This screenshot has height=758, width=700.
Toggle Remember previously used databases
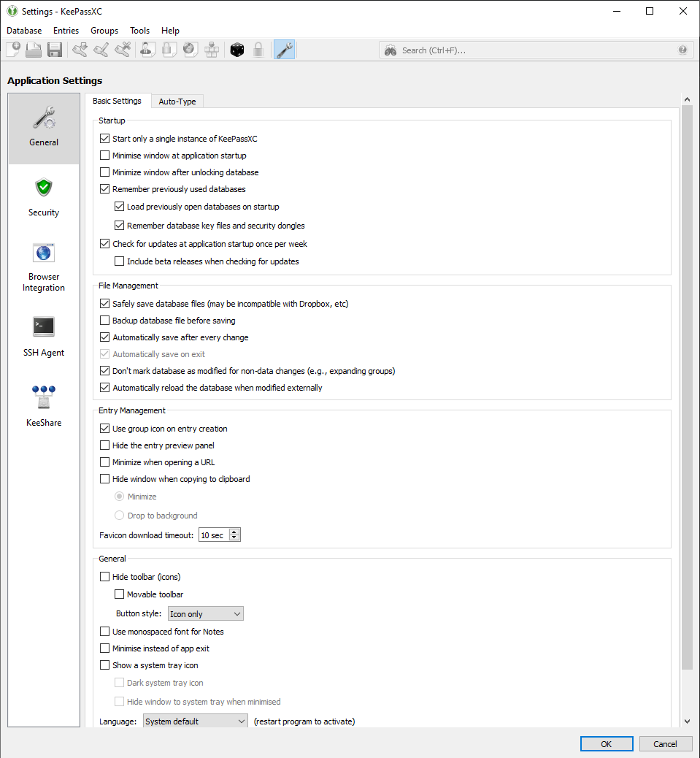coord(105,189)
